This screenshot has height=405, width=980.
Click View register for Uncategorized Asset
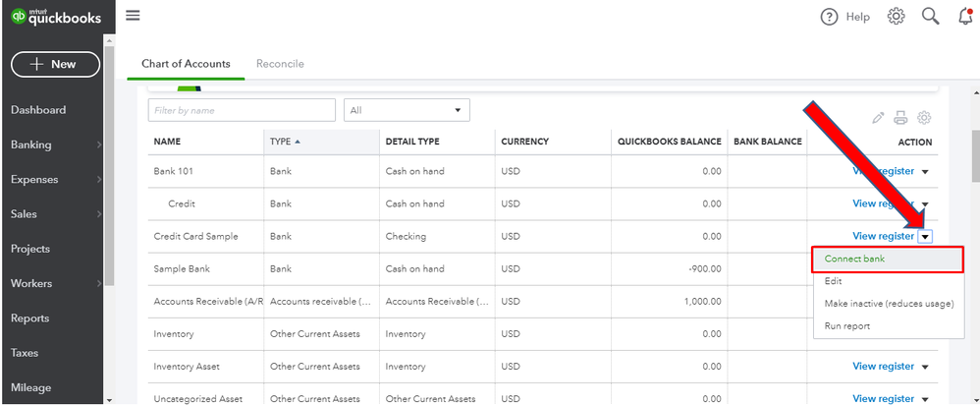click(x=883, y=399)
